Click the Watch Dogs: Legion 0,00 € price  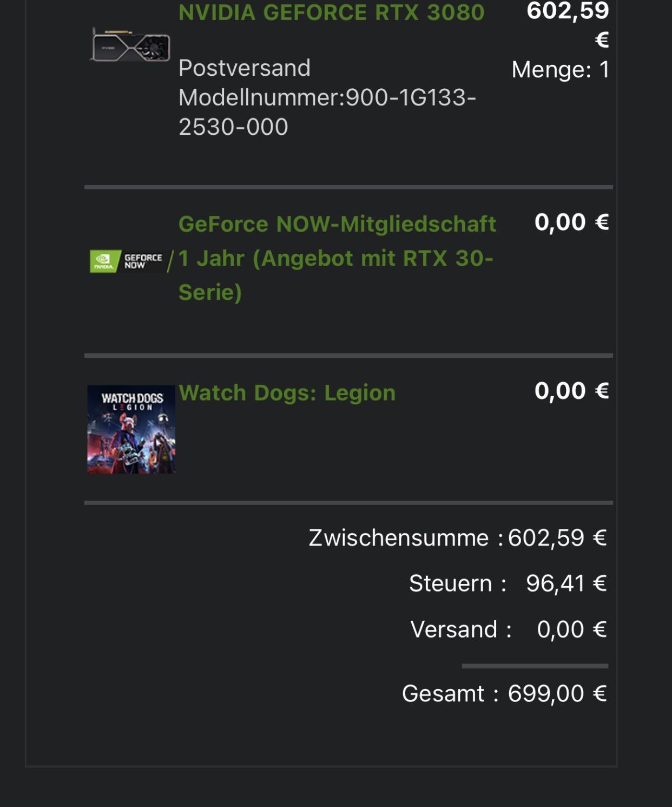point(571,391)
